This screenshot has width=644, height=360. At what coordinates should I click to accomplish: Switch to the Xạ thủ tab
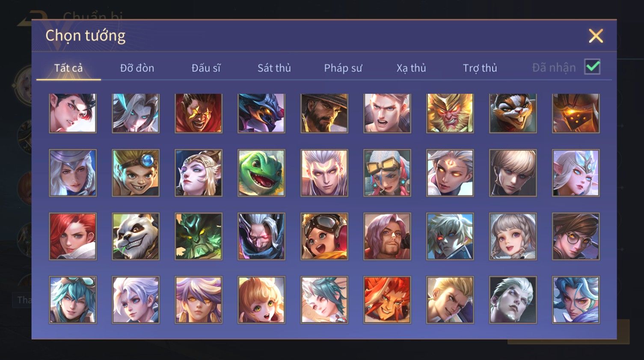pos(411,68)
